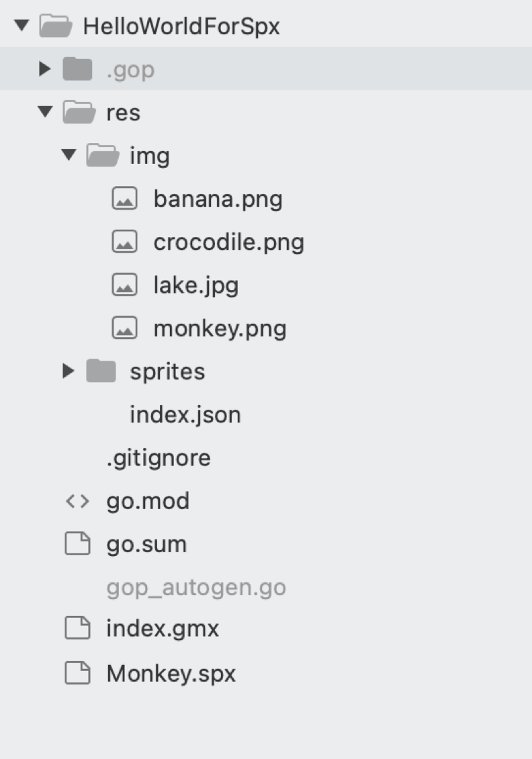The width and height of the screenshot is (532, 759).
Task: Click the image icon beside banana.png
Action: click(x=124, y=199)
